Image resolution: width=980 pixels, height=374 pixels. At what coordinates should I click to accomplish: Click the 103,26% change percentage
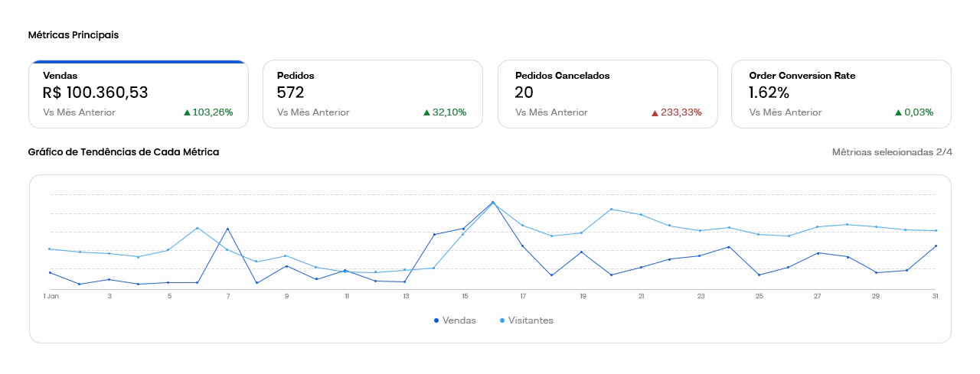click(213, 112)
